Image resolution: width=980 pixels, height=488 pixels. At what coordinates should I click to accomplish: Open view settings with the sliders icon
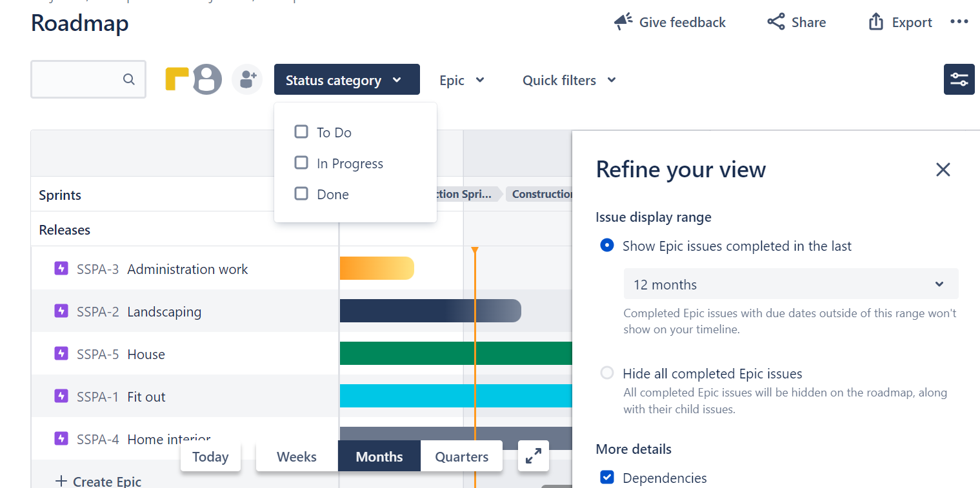click(x=959, y=79)
